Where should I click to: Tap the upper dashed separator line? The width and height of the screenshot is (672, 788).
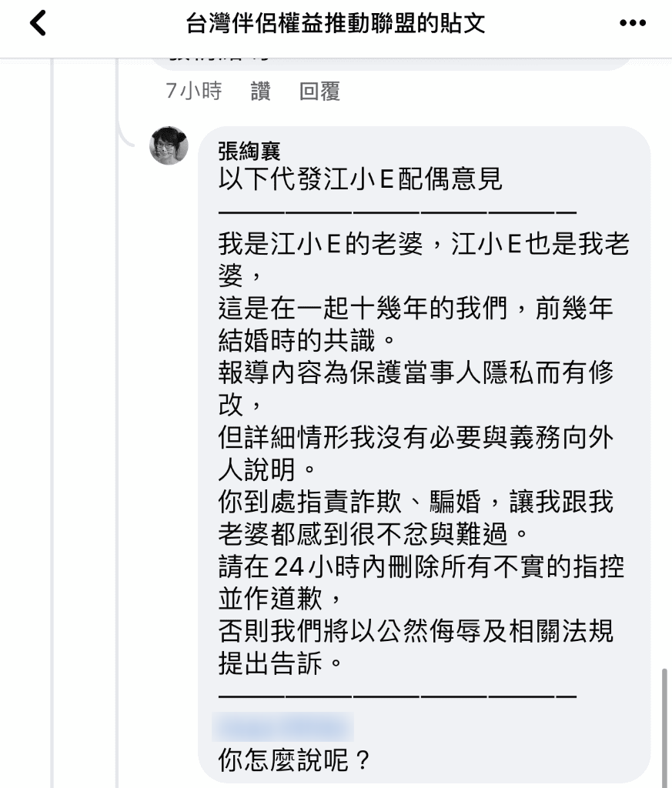397,212
